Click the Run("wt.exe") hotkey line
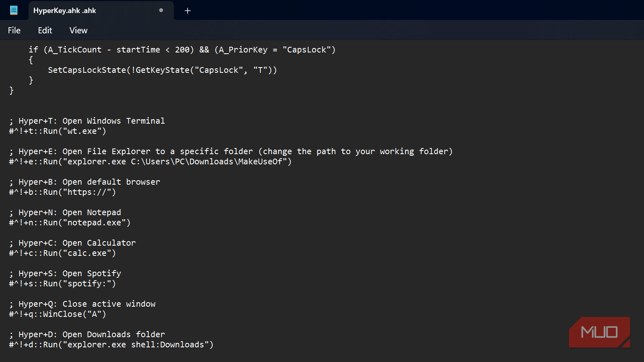644x362 pixels. click(x=57, y=131)
